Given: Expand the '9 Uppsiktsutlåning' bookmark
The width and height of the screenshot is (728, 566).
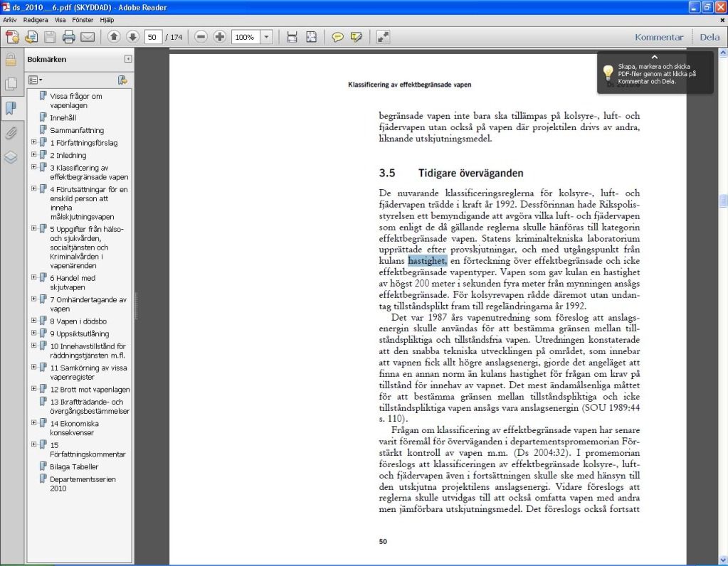Looking at the screenshot, I should pos(34,333).
